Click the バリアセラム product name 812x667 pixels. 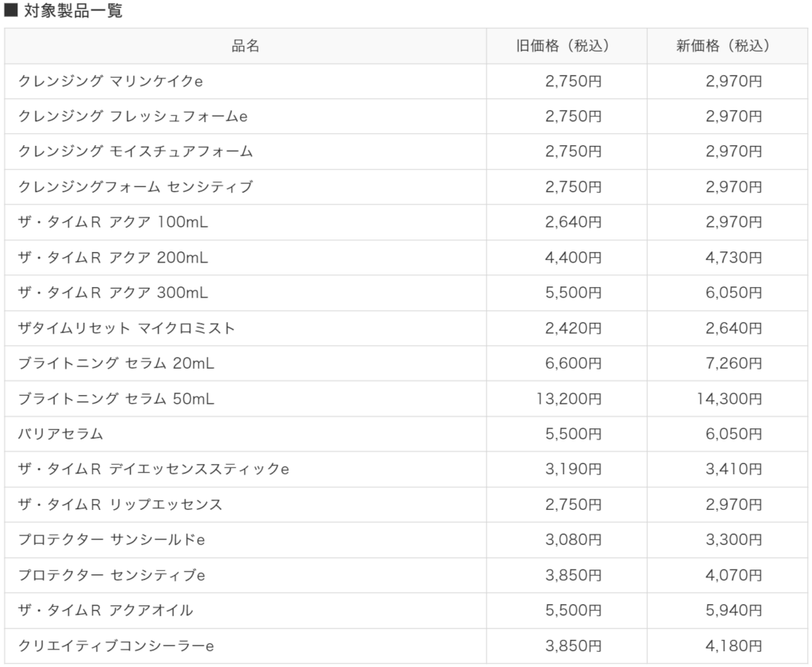(61, 434)
